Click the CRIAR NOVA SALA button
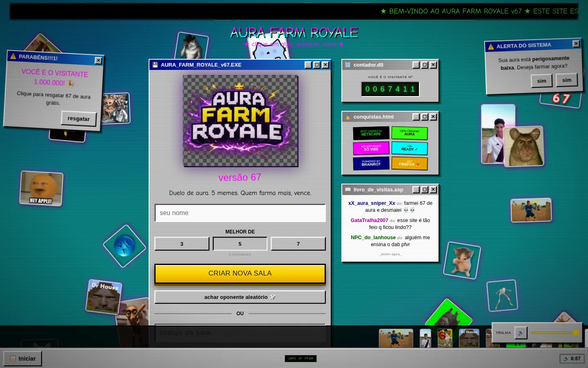Screen dimensions: 588x368 (x=240, y=274)
